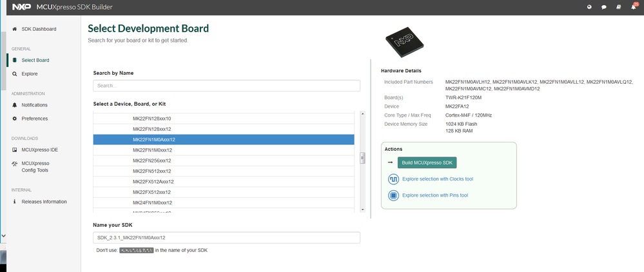Open MCUXpresso Config Tools download
Image resolution: width=644 pixels, height=272 pixels.
pyautogui.click(x=35, y=166)
